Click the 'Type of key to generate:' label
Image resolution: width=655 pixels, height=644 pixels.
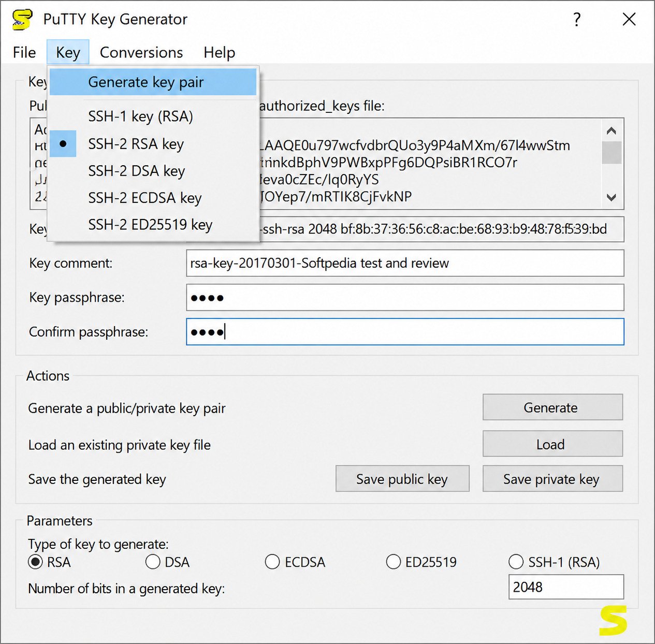pos(98,544)
